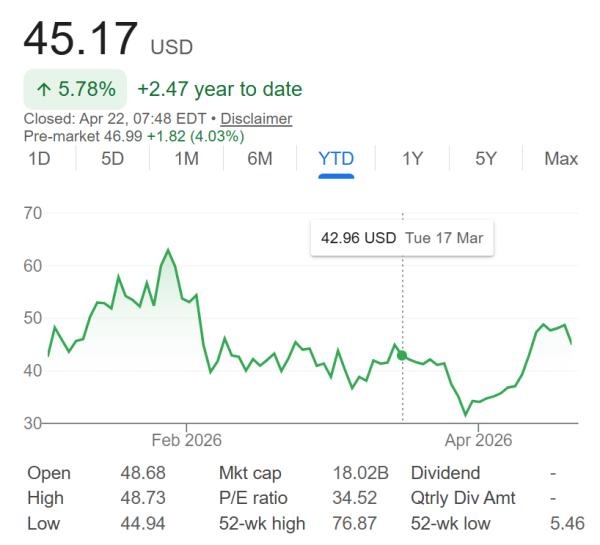Image resolution: width=600 pixels, height=545 pixels.
Task: Show the 6M chart range
Action: [260, 158]
